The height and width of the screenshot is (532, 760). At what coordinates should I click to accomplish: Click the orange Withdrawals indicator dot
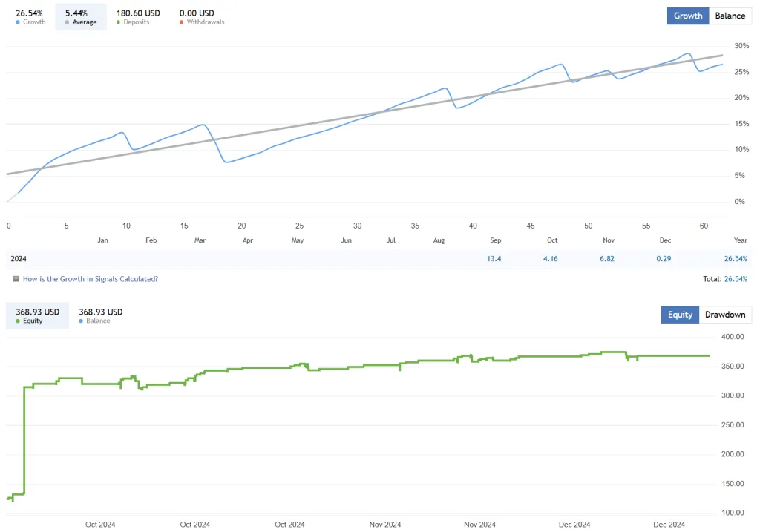182,22
